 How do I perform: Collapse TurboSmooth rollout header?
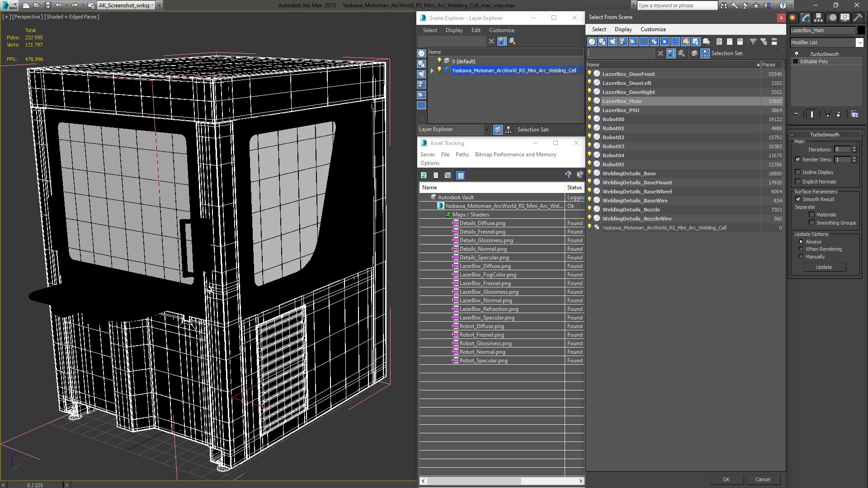coord(824,135)
